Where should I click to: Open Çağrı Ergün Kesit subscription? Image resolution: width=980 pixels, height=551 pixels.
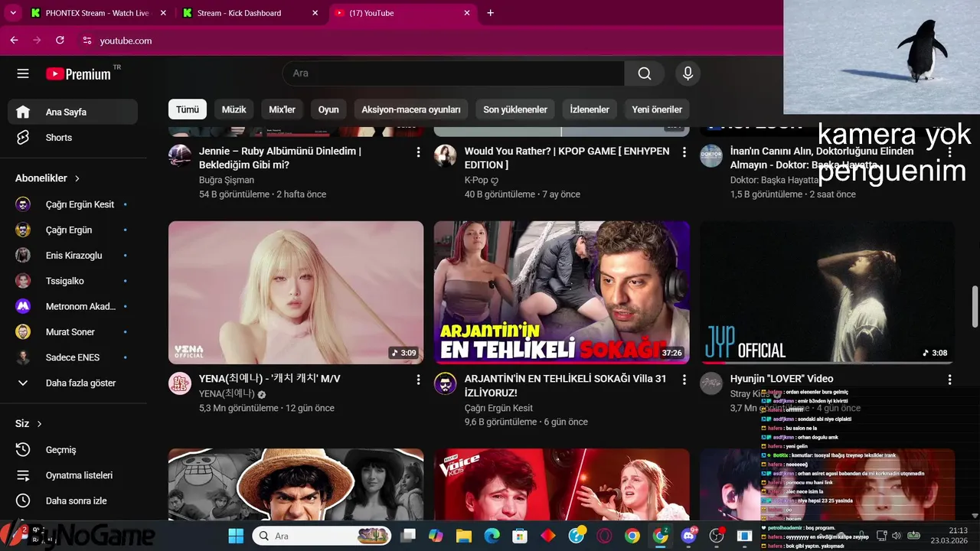click(x=73, y=204)
